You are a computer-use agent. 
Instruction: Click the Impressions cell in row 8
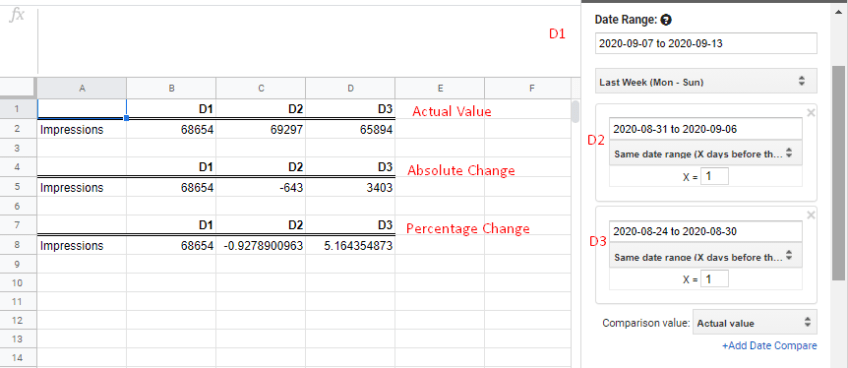point(82,246)
